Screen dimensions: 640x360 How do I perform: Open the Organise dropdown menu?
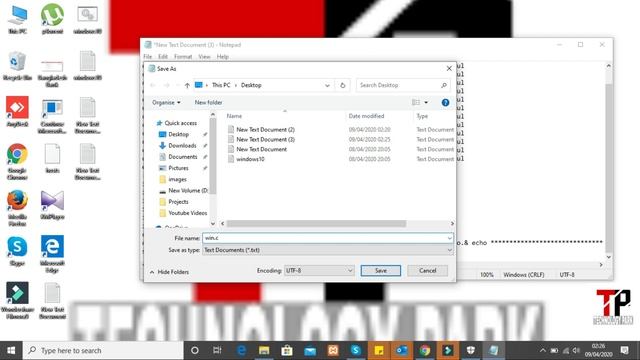pos(166,102)
